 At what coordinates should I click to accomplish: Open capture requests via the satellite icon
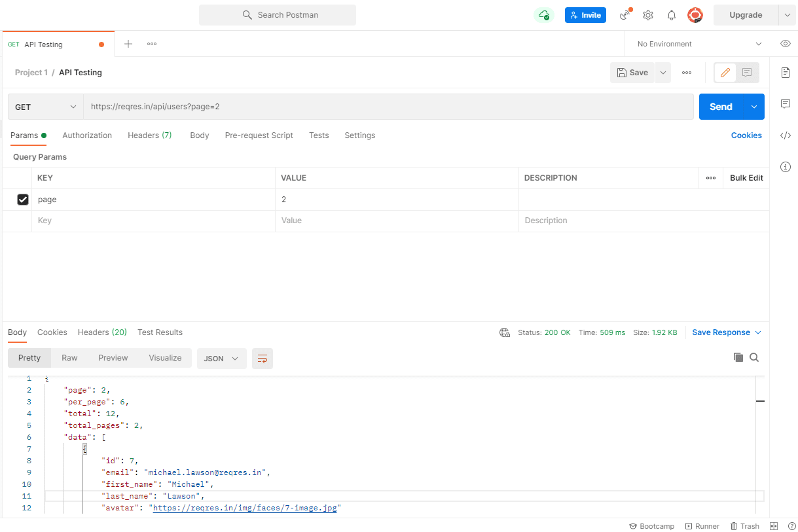pos(624,14)
